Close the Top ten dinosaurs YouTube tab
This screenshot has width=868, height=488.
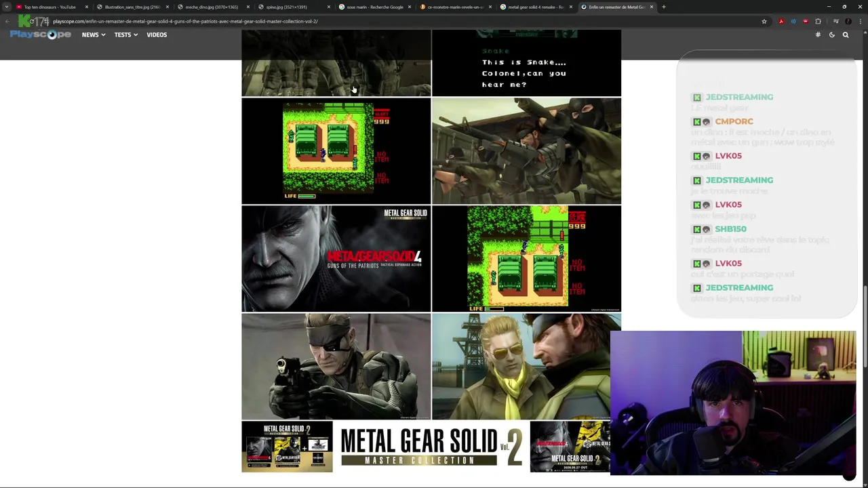pyautogui.click(x=86, y=7)
